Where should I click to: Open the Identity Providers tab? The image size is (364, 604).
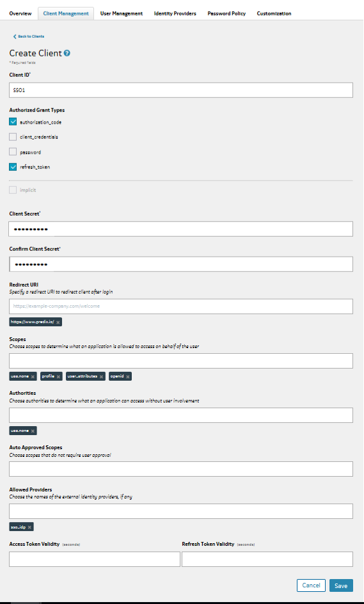(175, 13)
